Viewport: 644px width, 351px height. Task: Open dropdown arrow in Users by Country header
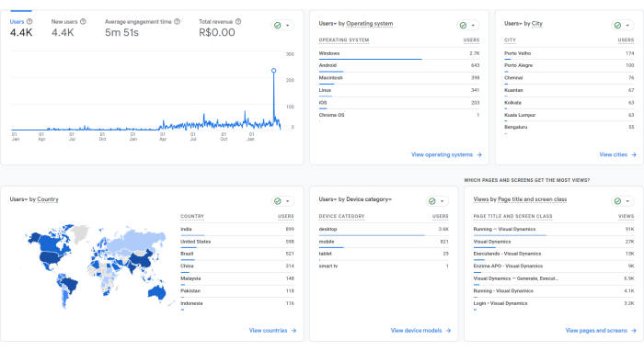coord(287,201)
